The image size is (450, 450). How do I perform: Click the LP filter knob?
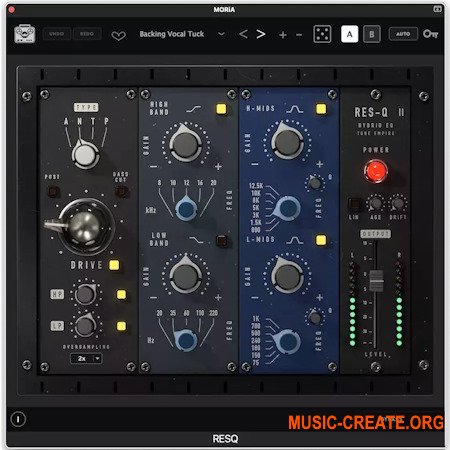coord(85,325)
